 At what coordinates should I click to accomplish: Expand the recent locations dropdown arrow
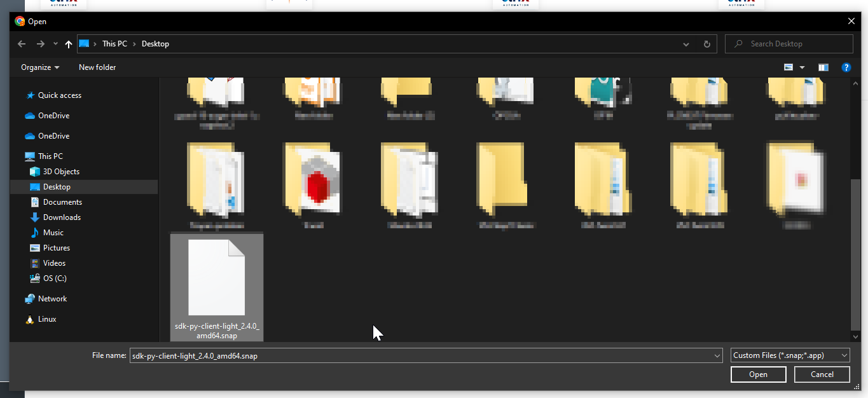[55, 44]
